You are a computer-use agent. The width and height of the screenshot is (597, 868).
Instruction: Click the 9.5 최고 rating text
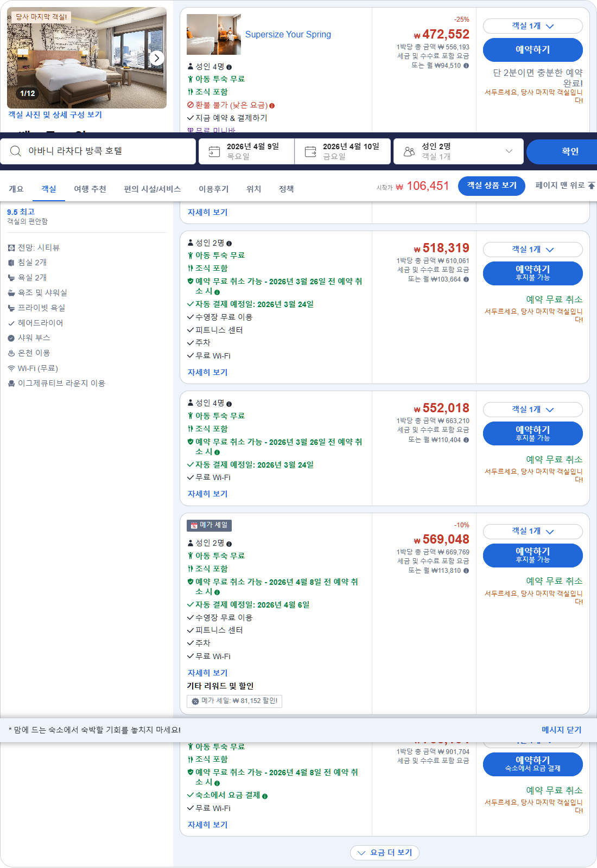pyautogui.click(x=21, y=212)
